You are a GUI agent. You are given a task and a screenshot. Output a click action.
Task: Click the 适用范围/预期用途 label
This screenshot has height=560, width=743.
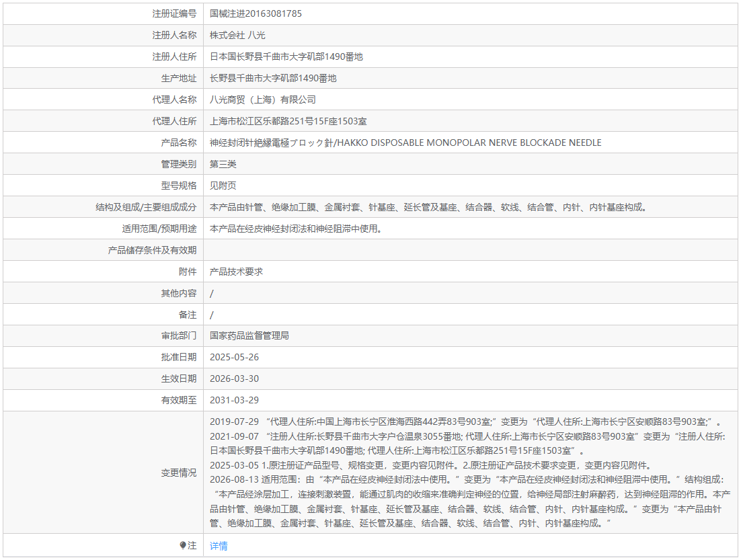159,229
